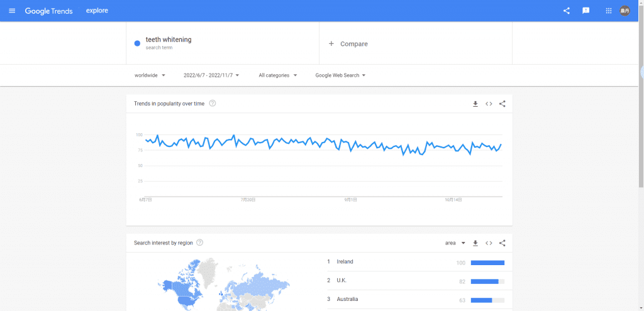
Task: Open the feedback icon in header
Action: 586,11
